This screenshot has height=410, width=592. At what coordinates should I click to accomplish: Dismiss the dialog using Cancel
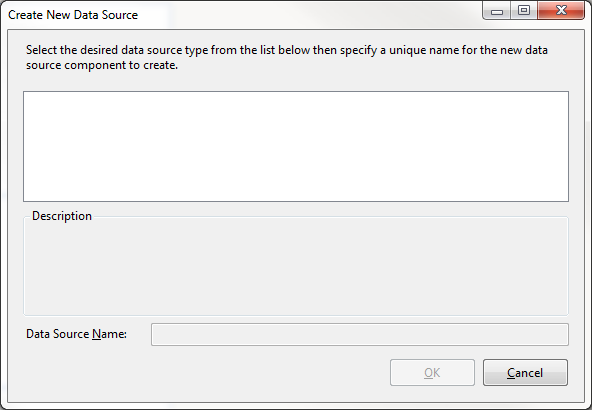click(x=525, y=373)
